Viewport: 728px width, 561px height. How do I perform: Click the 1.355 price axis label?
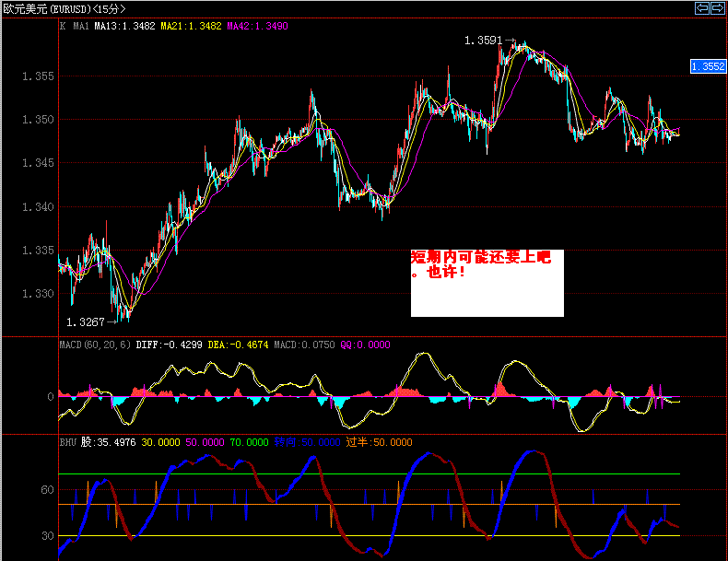[x=38, y=76]
